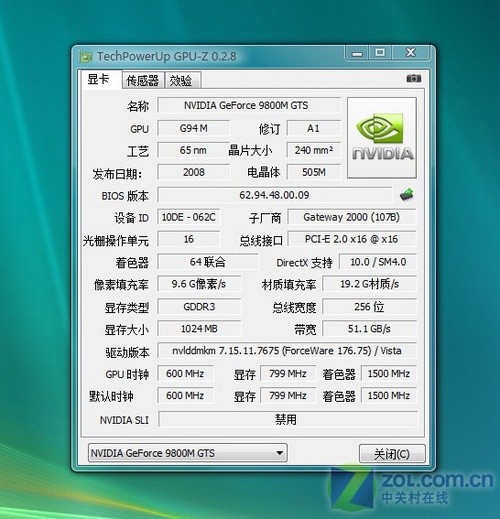This screenshot has width=500, height=519.
Task: Click the BIOS version field 62.94.48.00.09
Action: [275, 195]
